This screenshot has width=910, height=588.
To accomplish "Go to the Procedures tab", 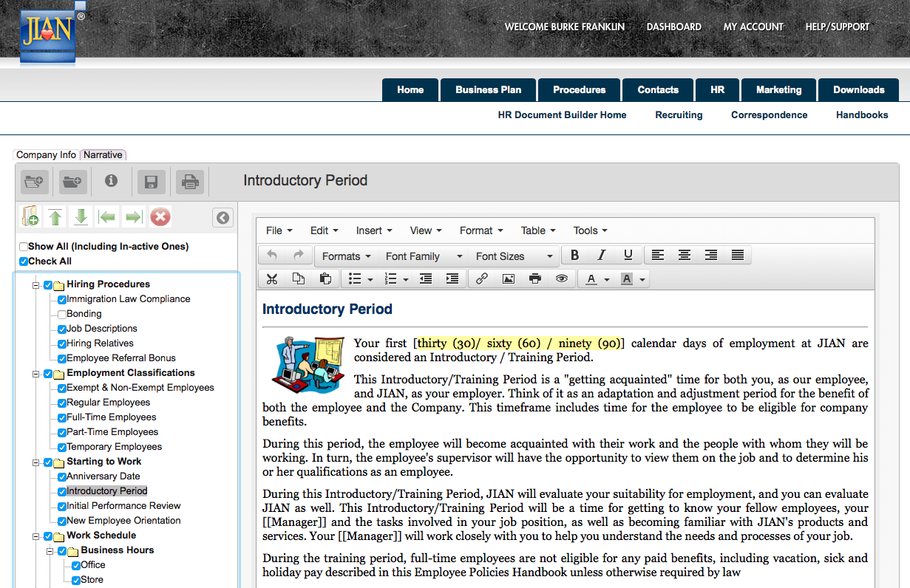I will pyautogui.click(x=580, y=89).
